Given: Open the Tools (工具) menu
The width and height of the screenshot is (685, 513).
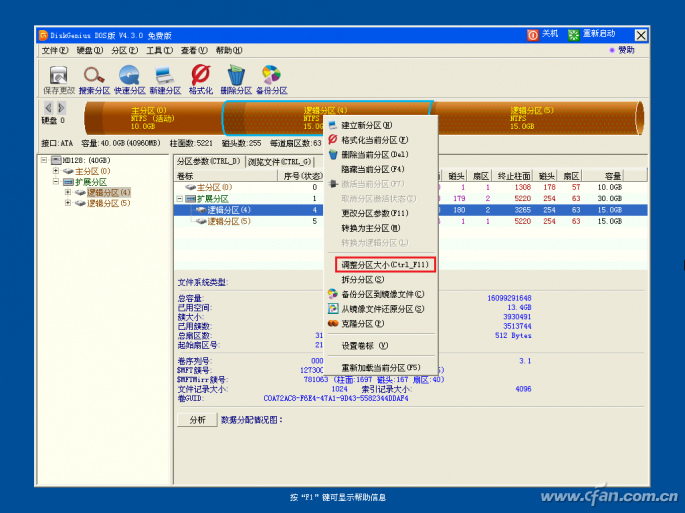Looking at the screenshot, I should 159,51.
